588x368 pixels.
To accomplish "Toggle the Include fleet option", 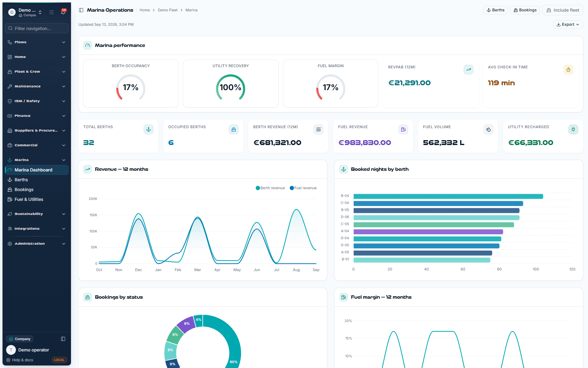I will pyautogui.click(x=563, y=10).
